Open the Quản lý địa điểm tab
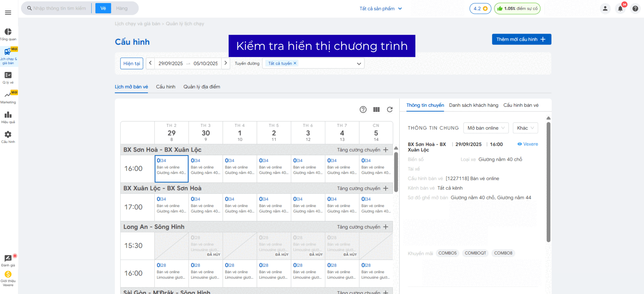The height and width of the screenshot is (294, 644). click(x=202, y=87)
